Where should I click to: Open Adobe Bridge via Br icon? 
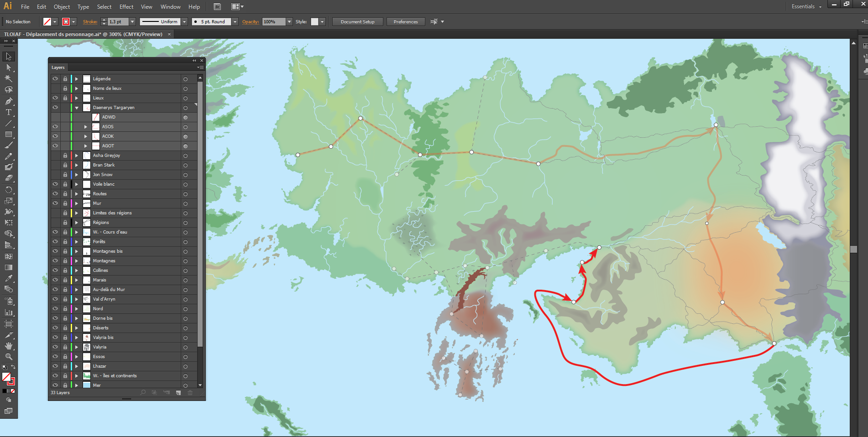tap(217, 7)
